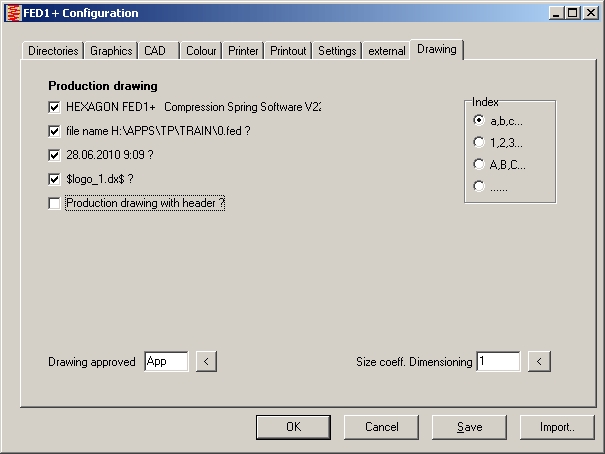Toggle the file name H:\APPS\TP\TRAIN checkbox
This screenshot has width=605, height=454.
[54, 131]
